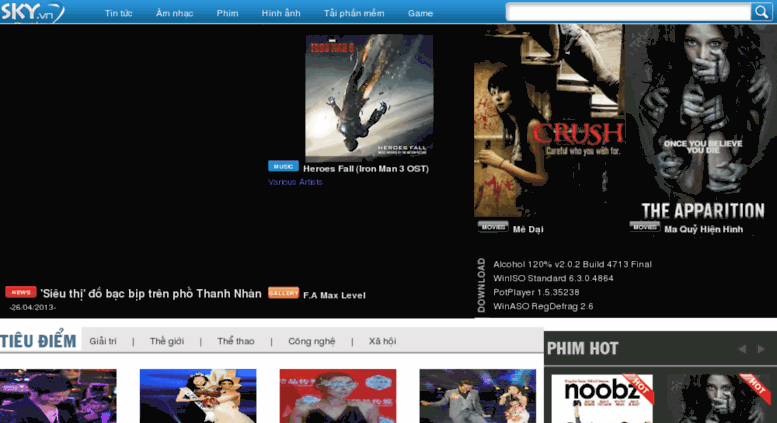Focus the search input field

[x=629, y=12]
